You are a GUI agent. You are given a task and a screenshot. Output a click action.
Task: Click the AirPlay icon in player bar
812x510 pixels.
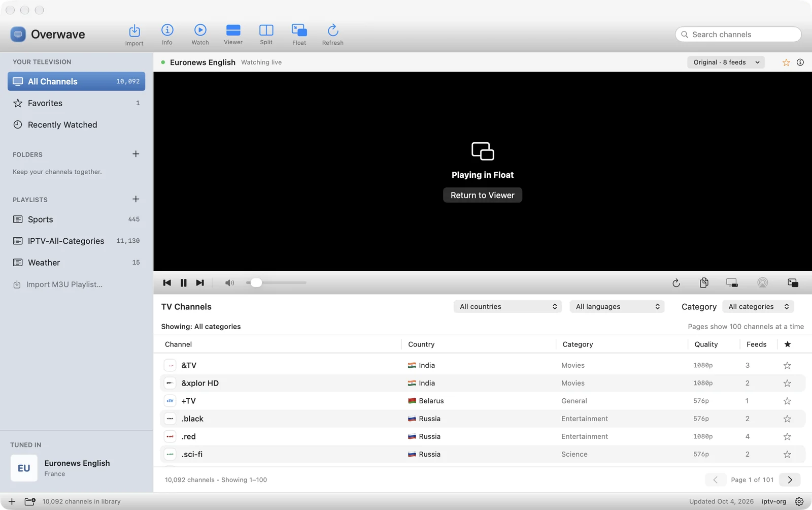tap(762, 283)
